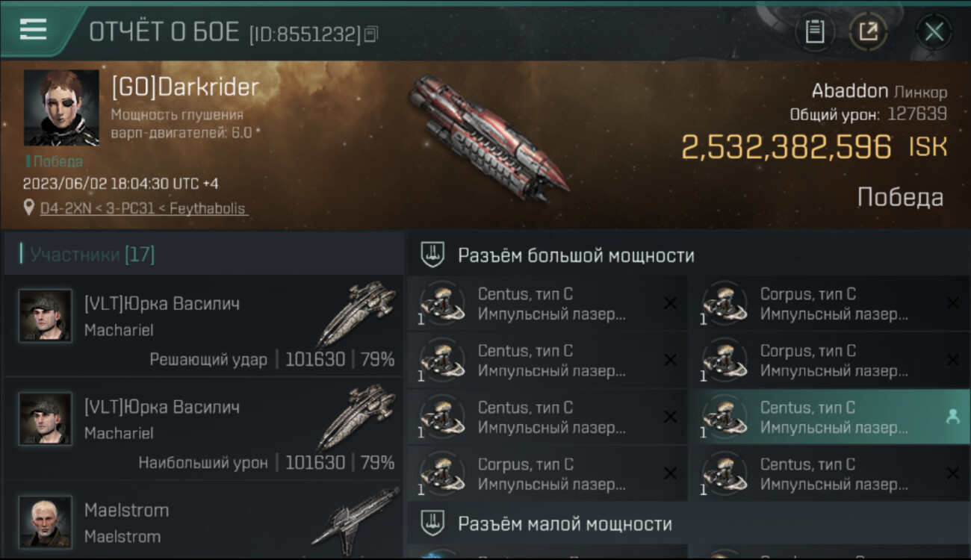Click the Abaddon ship image

[489, 138]
